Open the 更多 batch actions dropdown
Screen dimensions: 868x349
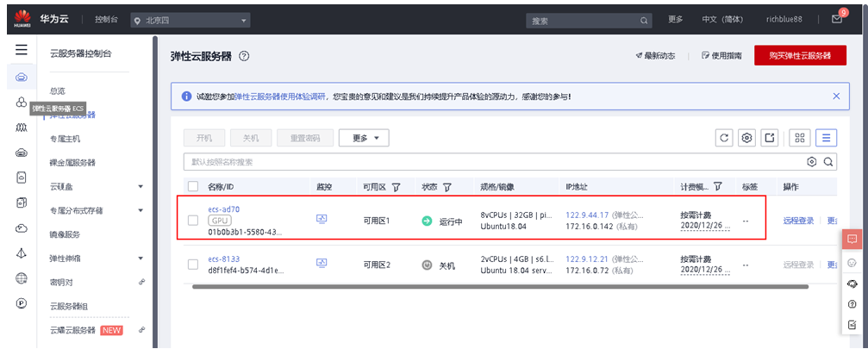tap(364, 138)
